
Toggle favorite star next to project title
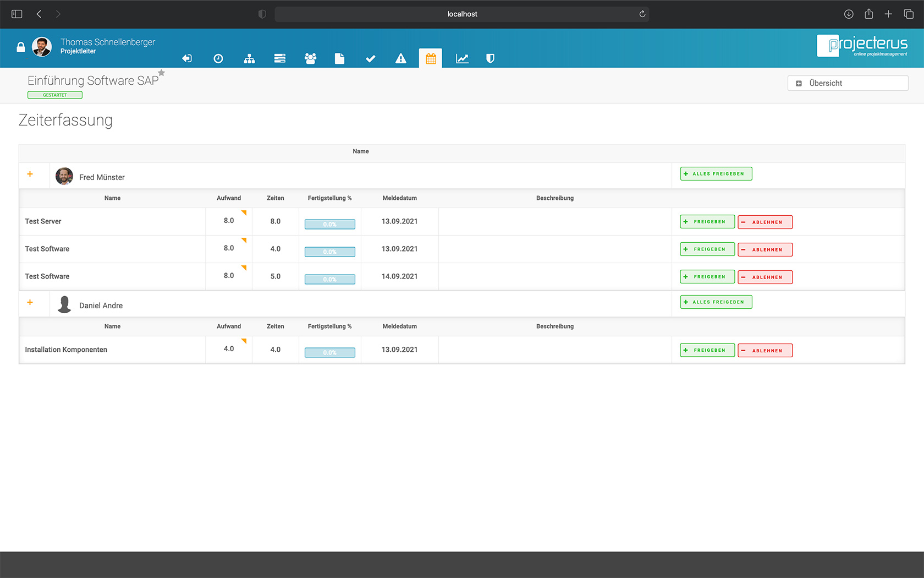162,73
